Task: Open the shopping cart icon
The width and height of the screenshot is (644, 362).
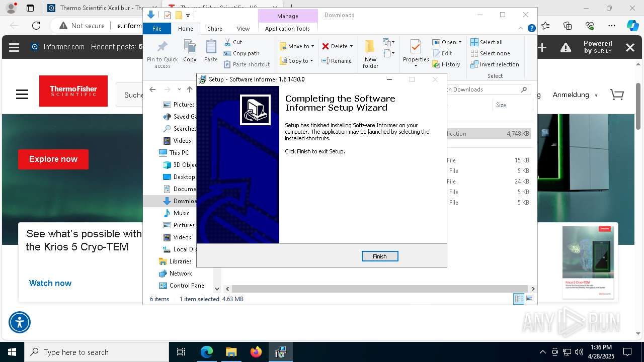Action: point(617,95)
